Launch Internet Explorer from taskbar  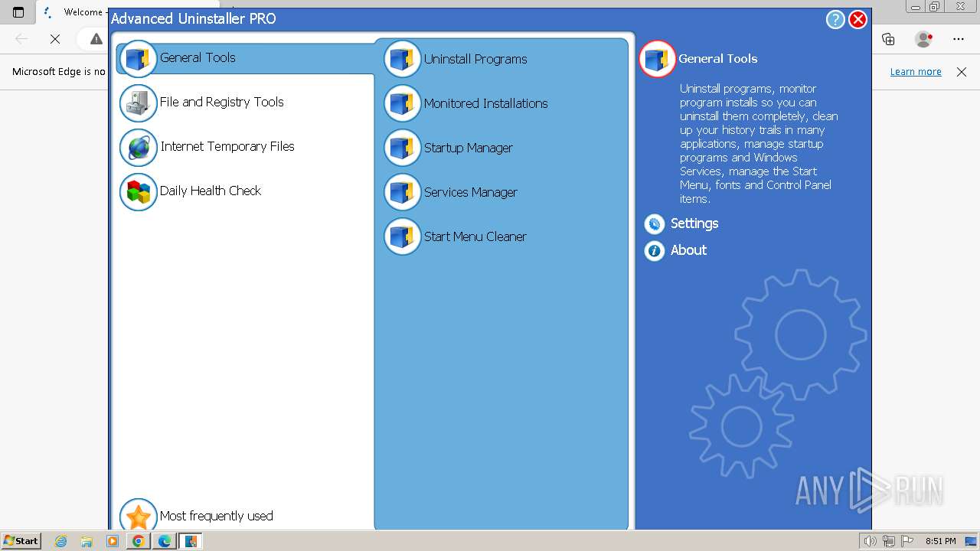click(x=61, y=541)
